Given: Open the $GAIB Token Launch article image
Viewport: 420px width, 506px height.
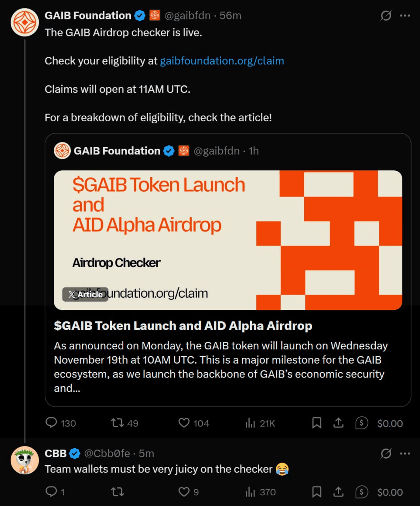Looking at the screenshot, I should 228,240.
